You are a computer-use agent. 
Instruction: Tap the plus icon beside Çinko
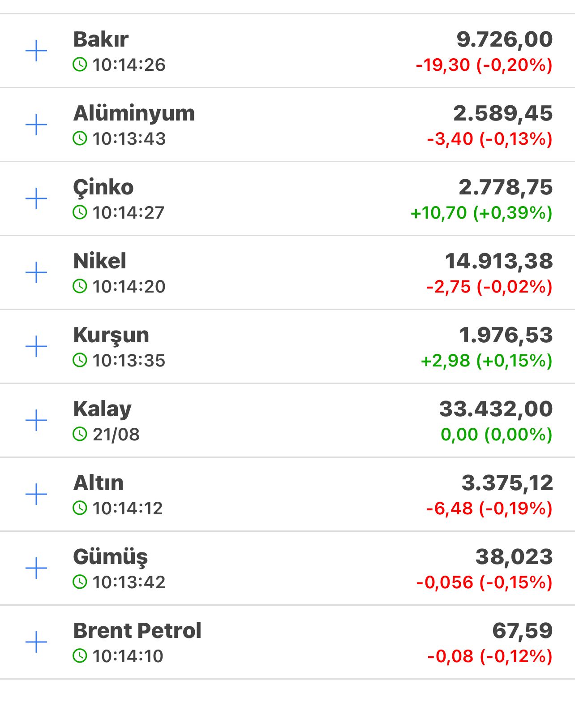pos(36,198)
